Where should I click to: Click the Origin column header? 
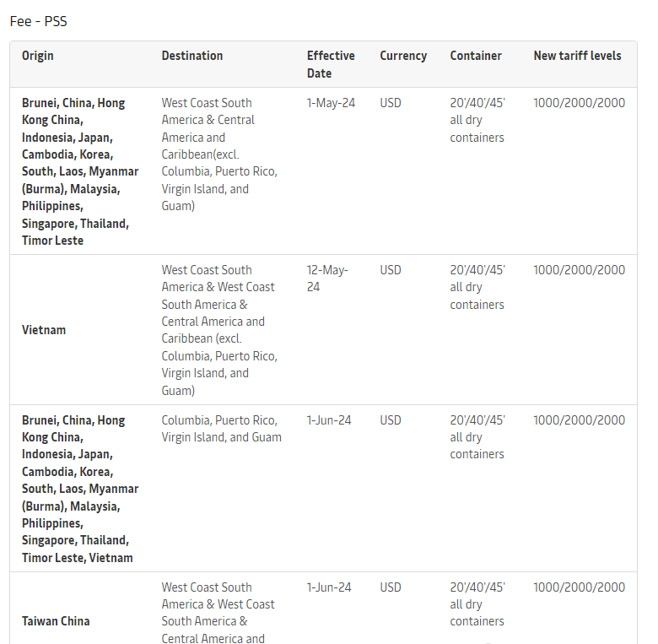(38, 56)
